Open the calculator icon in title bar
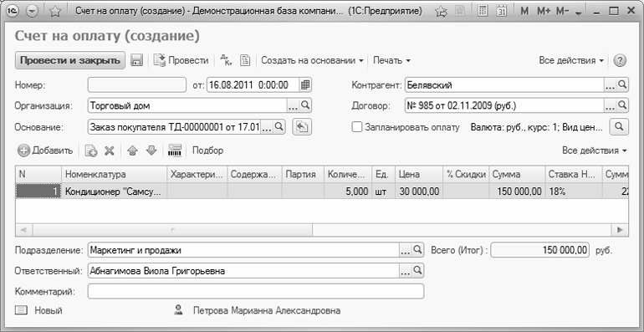This screenshot has height=332, width=644. [x=483, y=11]
